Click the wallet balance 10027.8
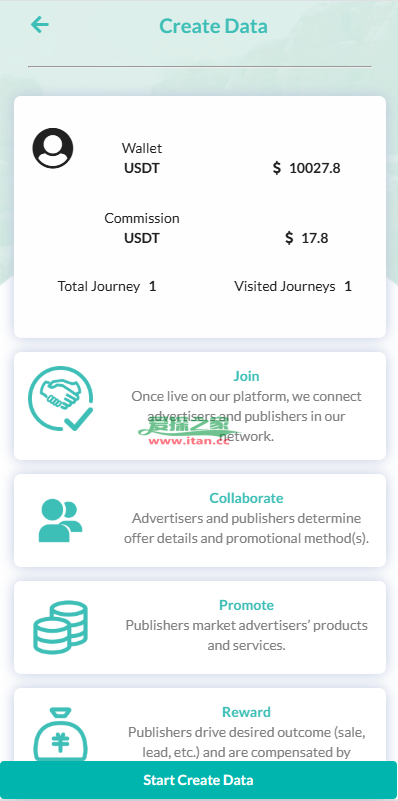 [x=315, y=168]
